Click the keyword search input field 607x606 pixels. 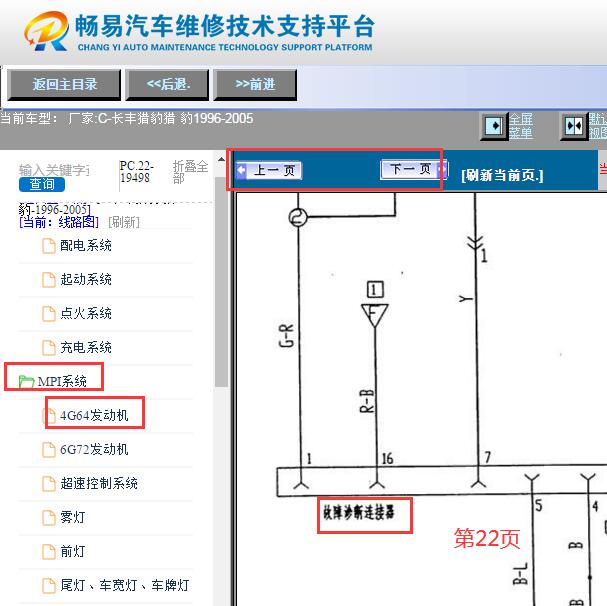54,170
